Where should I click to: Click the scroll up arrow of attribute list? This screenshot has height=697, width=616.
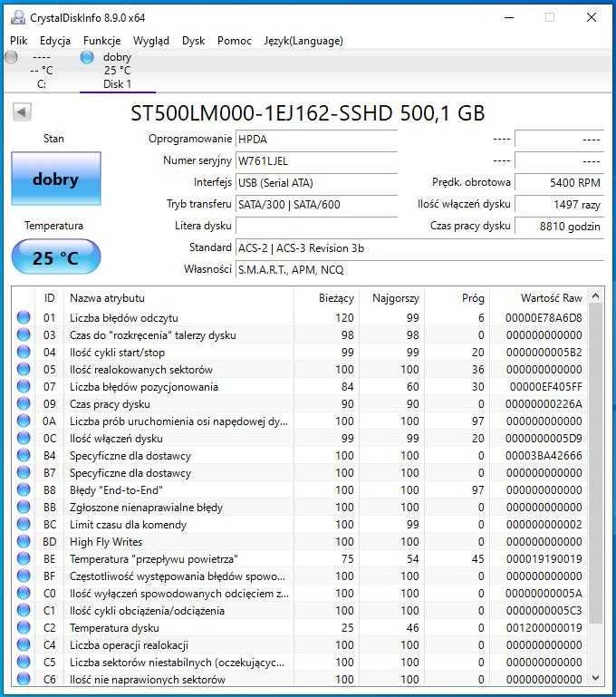coord(596,295)
